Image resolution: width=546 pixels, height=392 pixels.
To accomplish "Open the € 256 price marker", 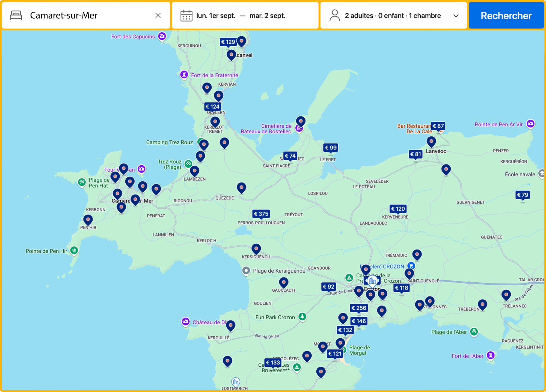I will [x=359, y=308].
